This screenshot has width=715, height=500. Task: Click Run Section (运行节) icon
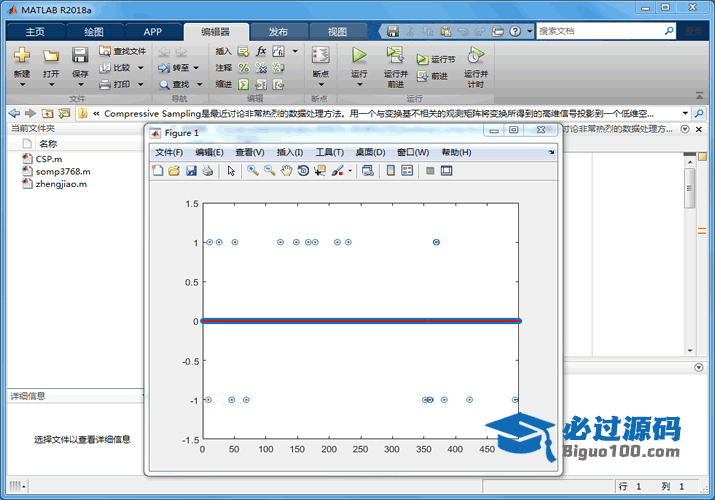pos(423,59)
